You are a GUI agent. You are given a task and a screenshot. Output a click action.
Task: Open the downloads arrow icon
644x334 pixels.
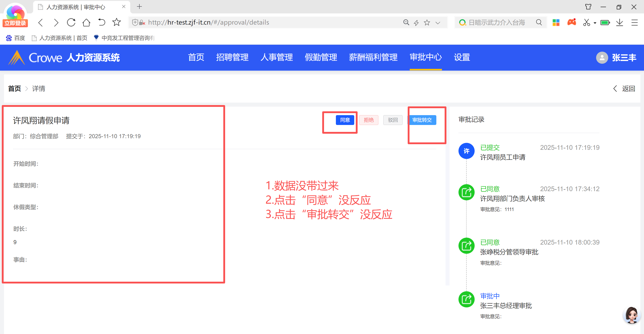(x=620, y=23)
